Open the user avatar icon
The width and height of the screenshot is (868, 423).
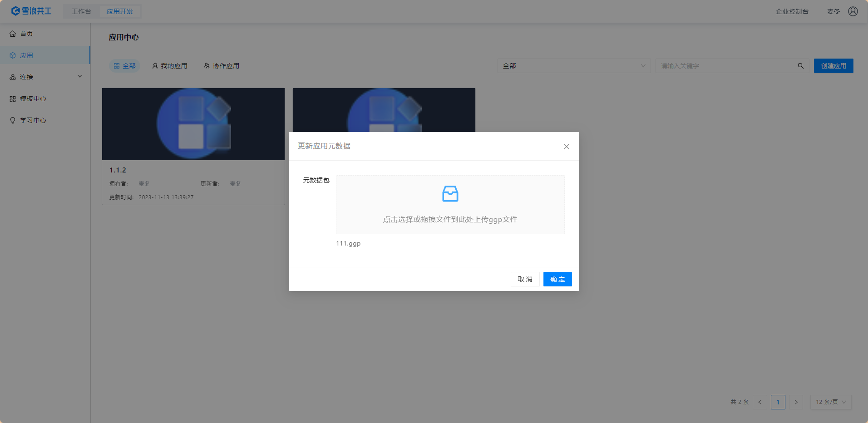(853, 11)
